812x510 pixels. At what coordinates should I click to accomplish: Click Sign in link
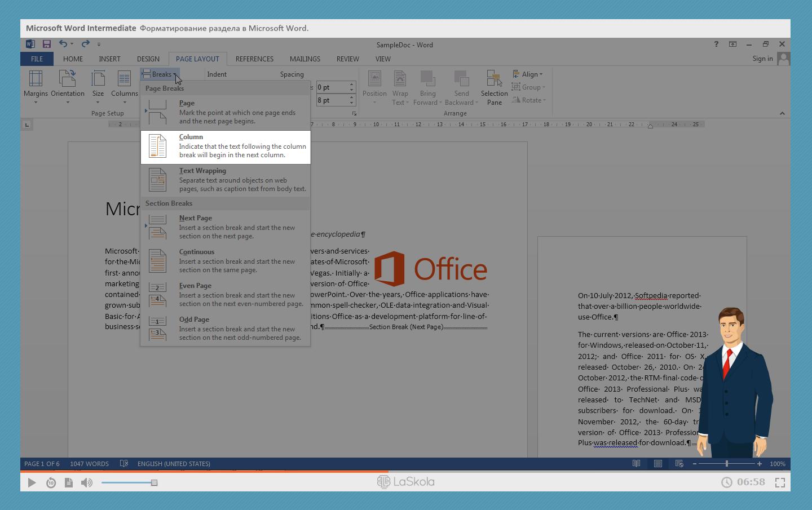tap(762, 59)
